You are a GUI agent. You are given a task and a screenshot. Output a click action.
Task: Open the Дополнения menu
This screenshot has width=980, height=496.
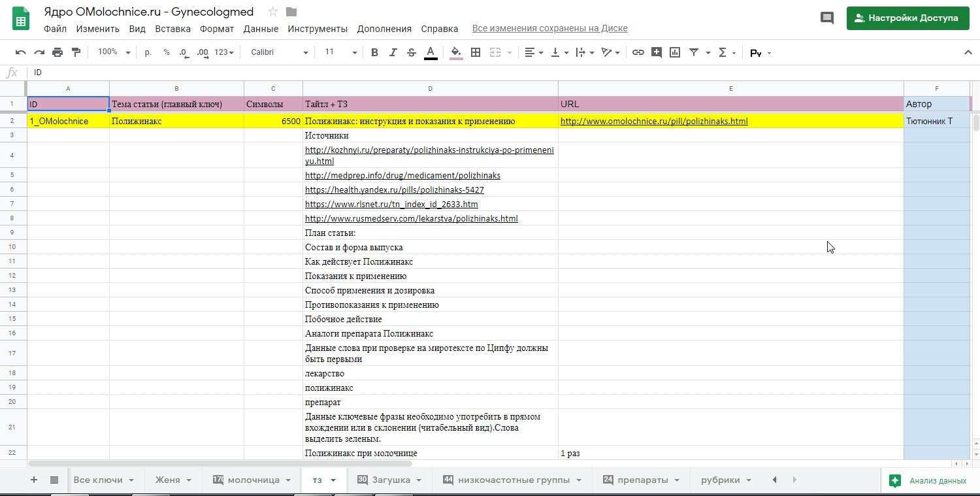[x=384, y=29]
